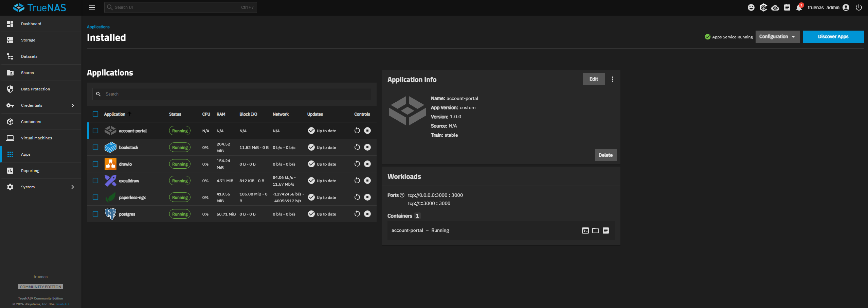View volume mounts of account-portal container

tap(596, 230)
